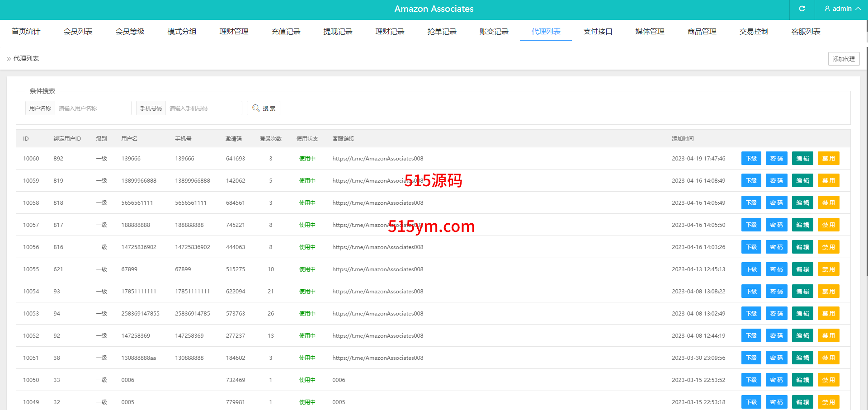Disable agent 10054 with 禁用 button

[x=828, y=292]
